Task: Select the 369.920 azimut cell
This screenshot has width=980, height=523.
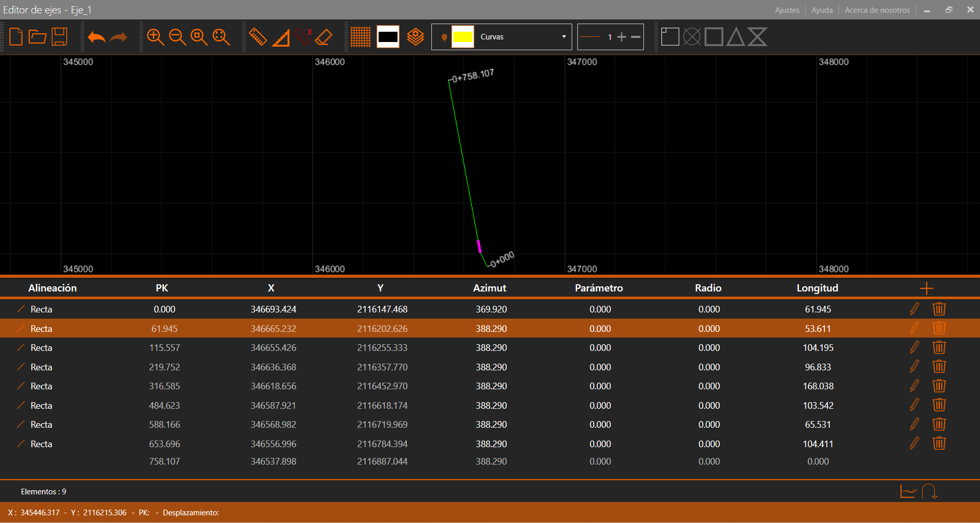Action: (491, 309)
